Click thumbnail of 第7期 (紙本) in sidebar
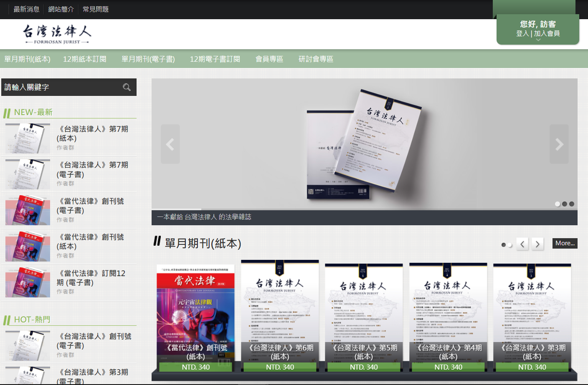 tap(28, 138)
